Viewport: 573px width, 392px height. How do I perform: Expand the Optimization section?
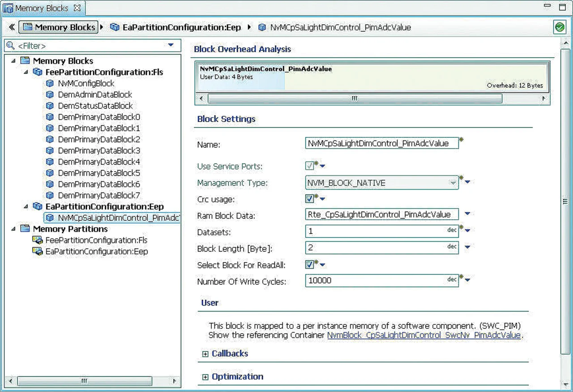click(205, 377)
